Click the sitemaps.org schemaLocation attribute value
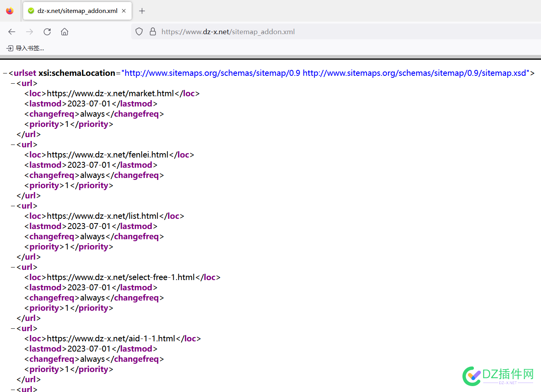Viewport: 541px width, 392px height. pyautogui.click(x=326, y=73)
